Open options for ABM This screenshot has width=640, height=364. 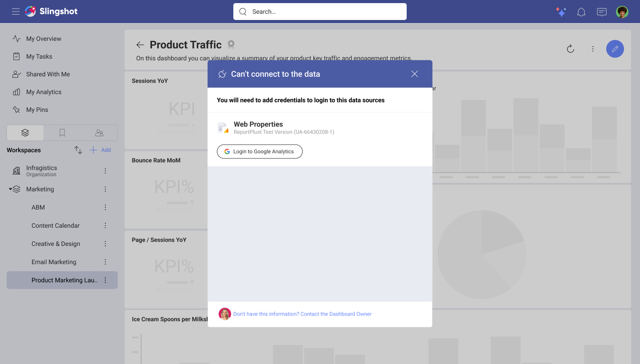105,207
